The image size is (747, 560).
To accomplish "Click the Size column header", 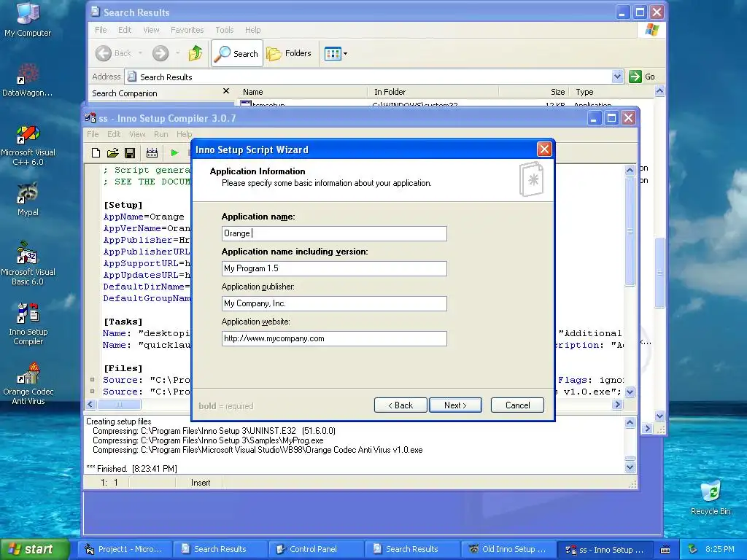I will [x=533, y=92].
